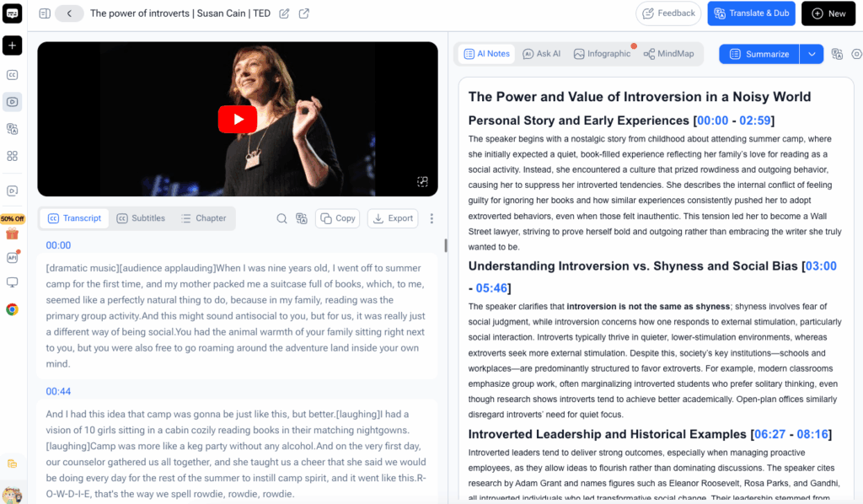Click the Feedback button
Screen dimensions: 863x504
click(668, 13)
